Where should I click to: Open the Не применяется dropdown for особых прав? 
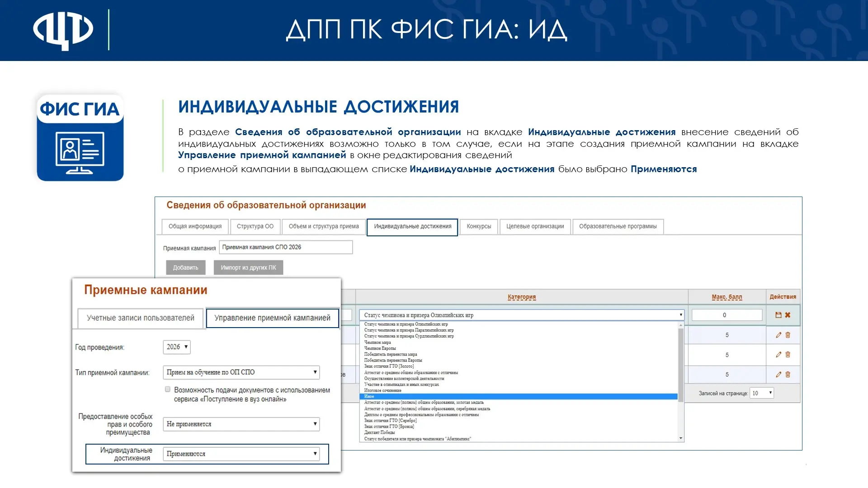[241, 424]
